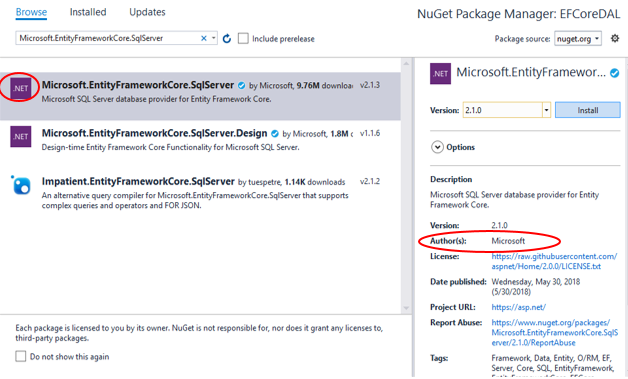
Task: Check Do not show this again
Action: [x=21, y=356]
